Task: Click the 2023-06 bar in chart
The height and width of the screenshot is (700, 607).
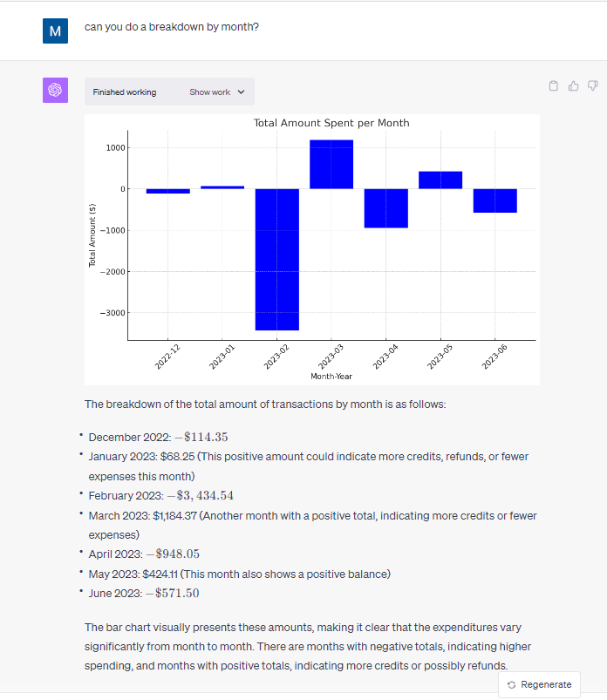Action: pyautogui.click(x=494, y=200)
